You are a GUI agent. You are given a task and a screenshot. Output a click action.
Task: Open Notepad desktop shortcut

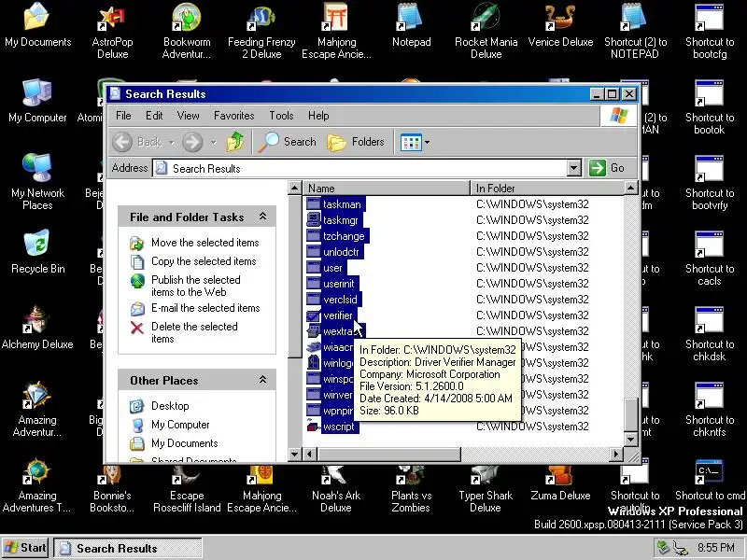(411, 26)
